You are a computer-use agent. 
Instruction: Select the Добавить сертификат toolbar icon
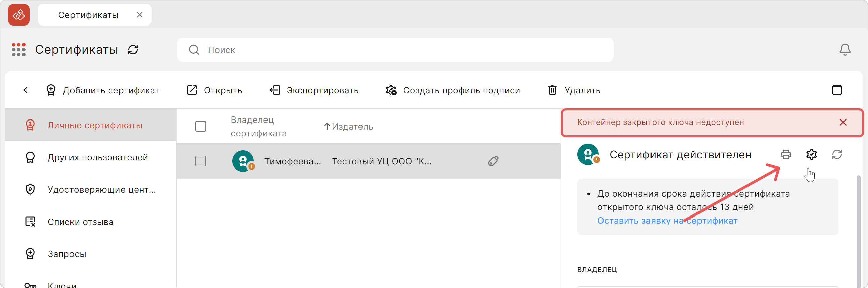click(51, 90)
